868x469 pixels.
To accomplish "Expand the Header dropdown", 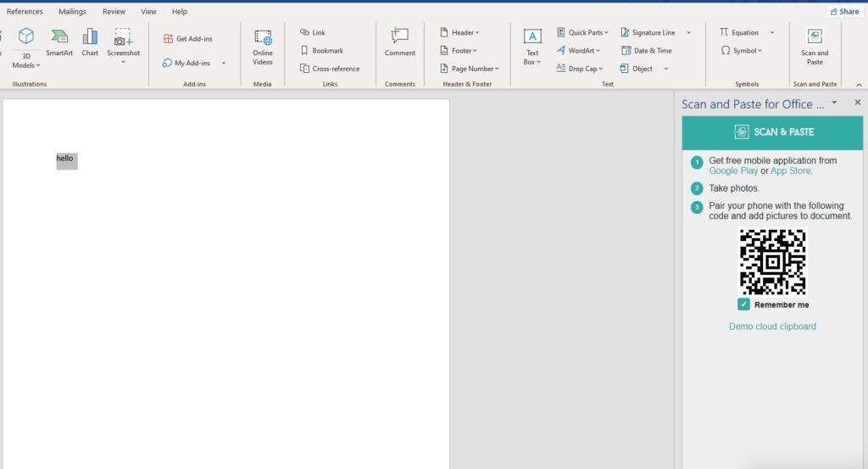I will (459, 32).
